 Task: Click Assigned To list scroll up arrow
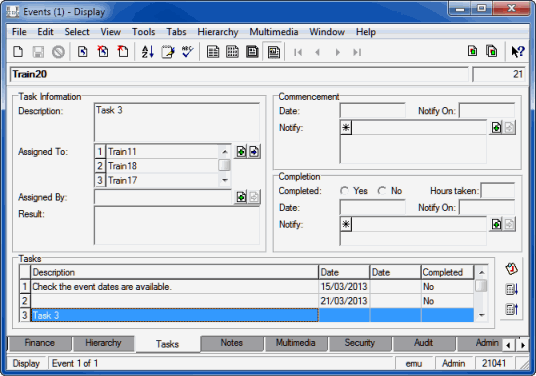tap(225, 151)
